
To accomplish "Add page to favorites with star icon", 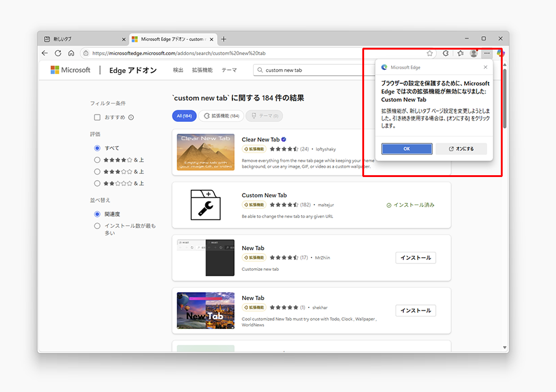I will point(430,53).
